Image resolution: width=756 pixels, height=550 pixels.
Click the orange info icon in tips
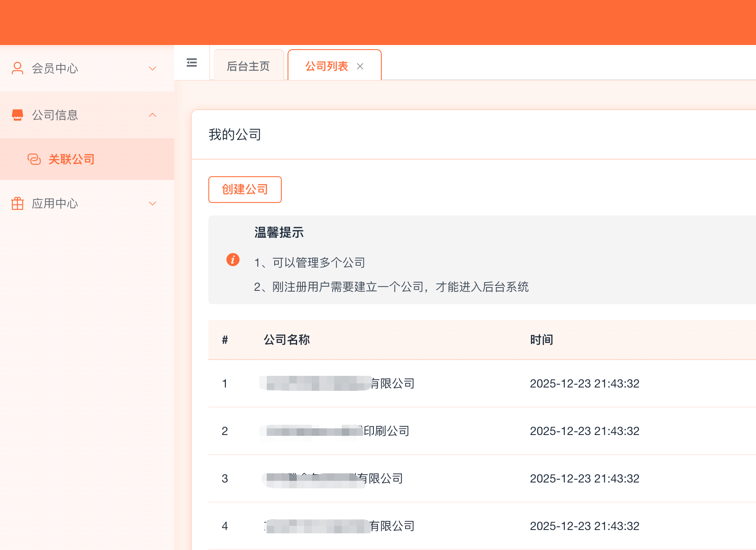[x=233, y=260]
